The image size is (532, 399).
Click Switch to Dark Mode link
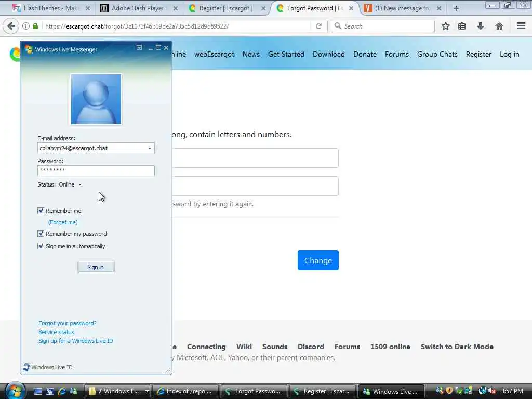[457, 347]
